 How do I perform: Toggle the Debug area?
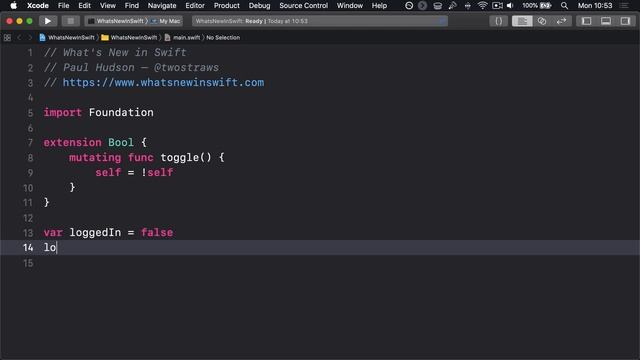(606, 21)
